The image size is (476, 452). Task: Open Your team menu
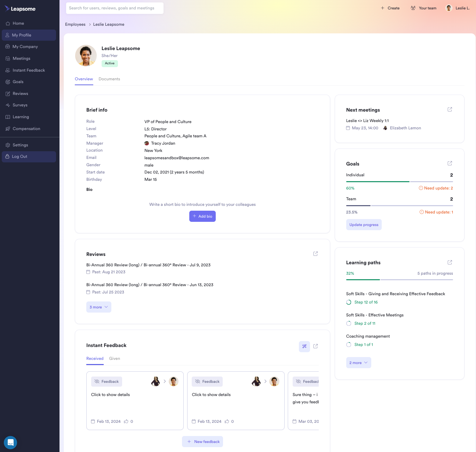click(x=423, y=8)
